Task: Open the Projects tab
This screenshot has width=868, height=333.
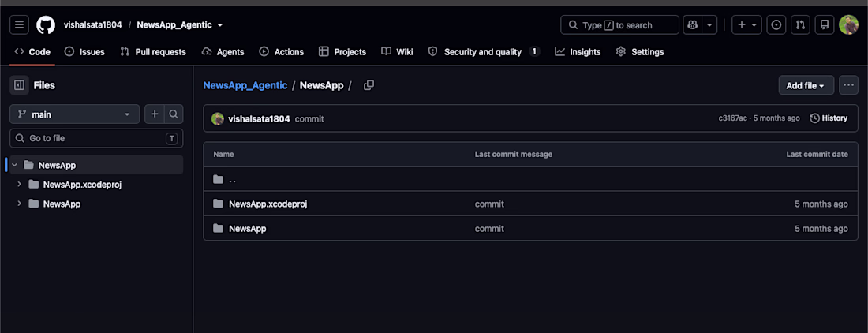Action: click(342, 52)
